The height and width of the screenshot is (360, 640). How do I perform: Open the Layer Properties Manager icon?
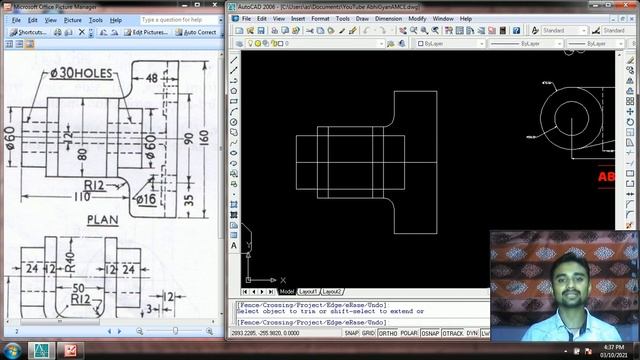point(239,43)
